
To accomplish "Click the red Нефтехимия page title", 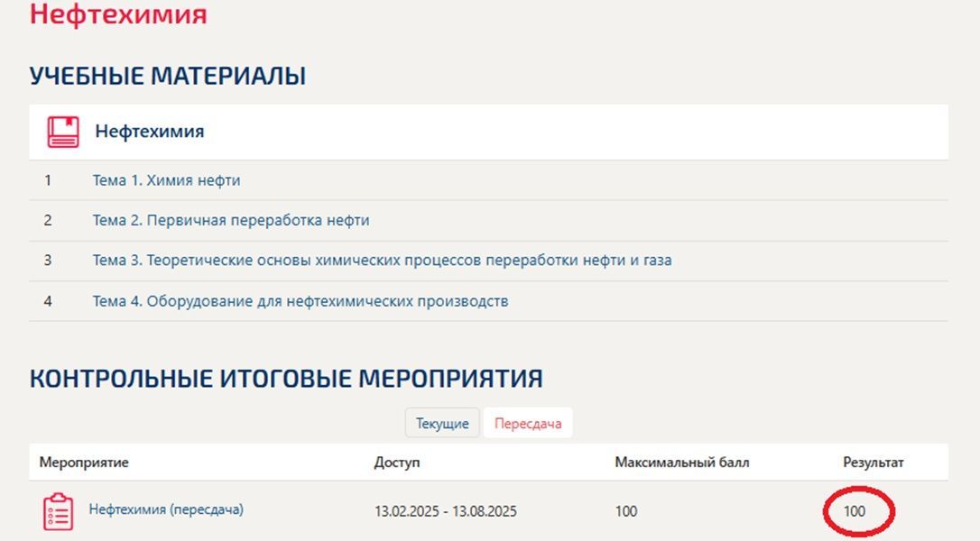I will pos(118,14).
